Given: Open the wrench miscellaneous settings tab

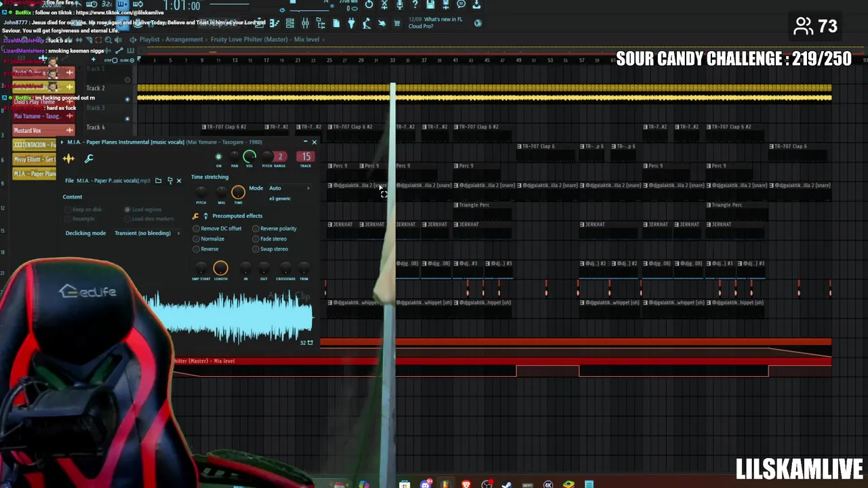Looking at the screenshot, I should click(x=89, y=159).
